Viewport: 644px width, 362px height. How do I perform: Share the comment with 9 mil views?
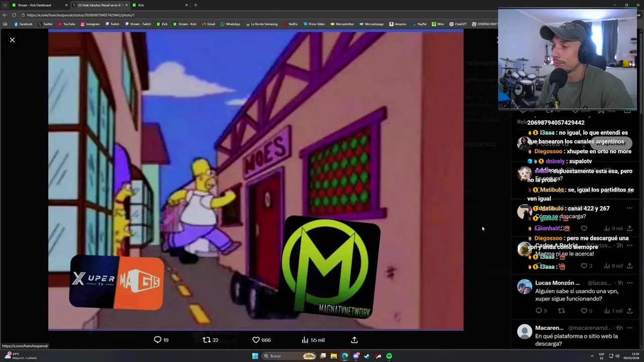coord(629,228)
